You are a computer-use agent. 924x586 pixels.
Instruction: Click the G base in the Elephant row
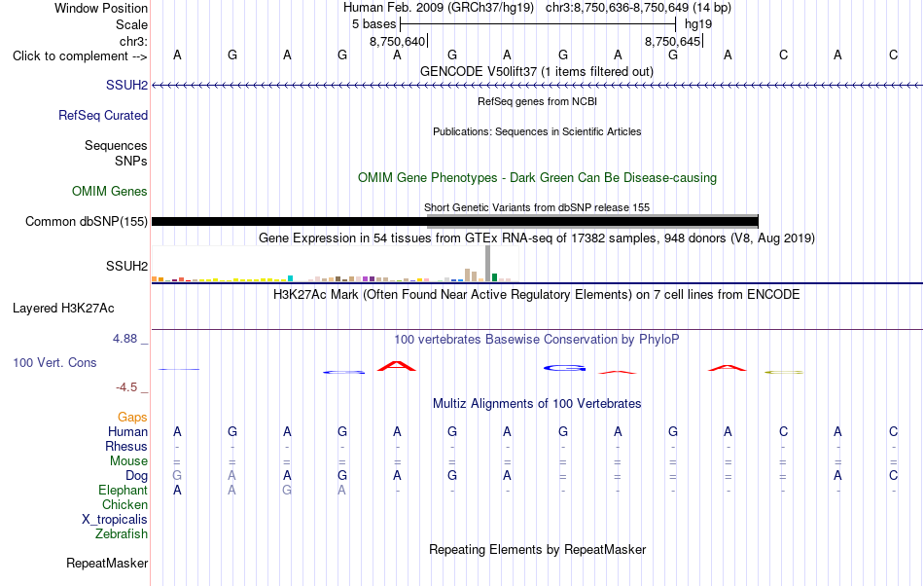tap(287, 490)
